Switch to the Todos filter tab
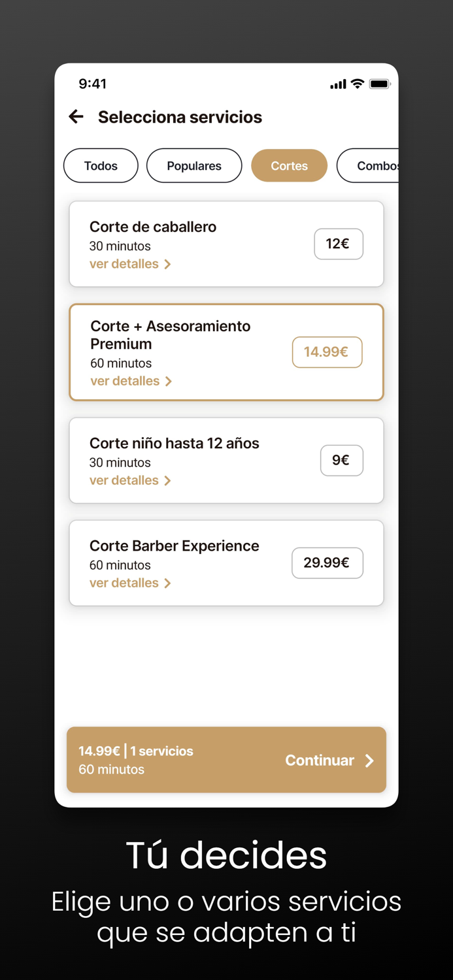This screenshot has height=980, width=453. [x=101, y=165]
